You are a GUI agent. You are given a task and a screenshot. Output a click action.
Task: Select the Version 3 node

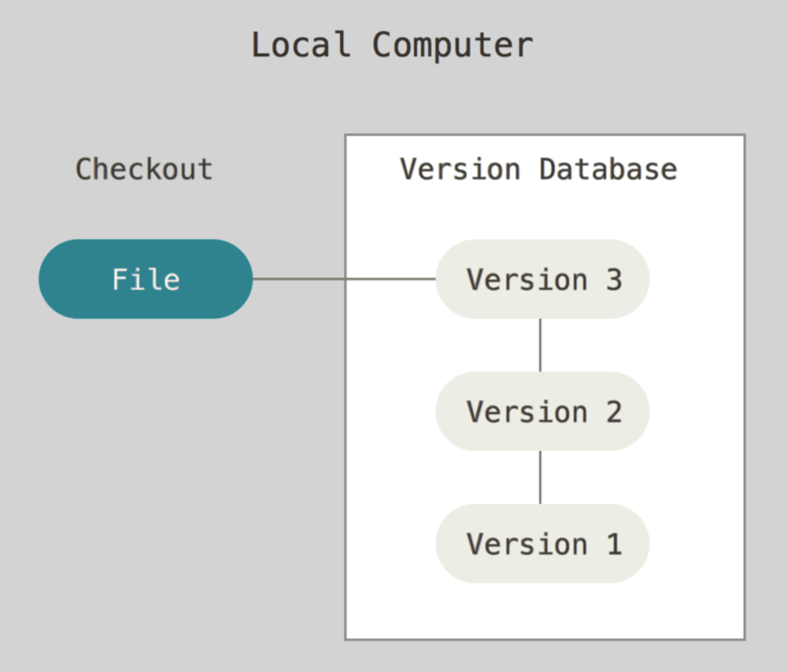click(542, 279)
